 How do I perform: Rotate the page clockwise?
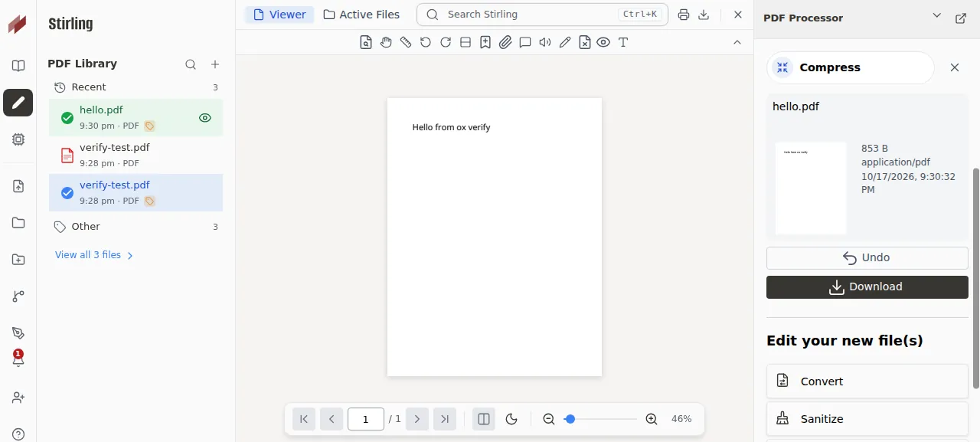coord(446,42)
